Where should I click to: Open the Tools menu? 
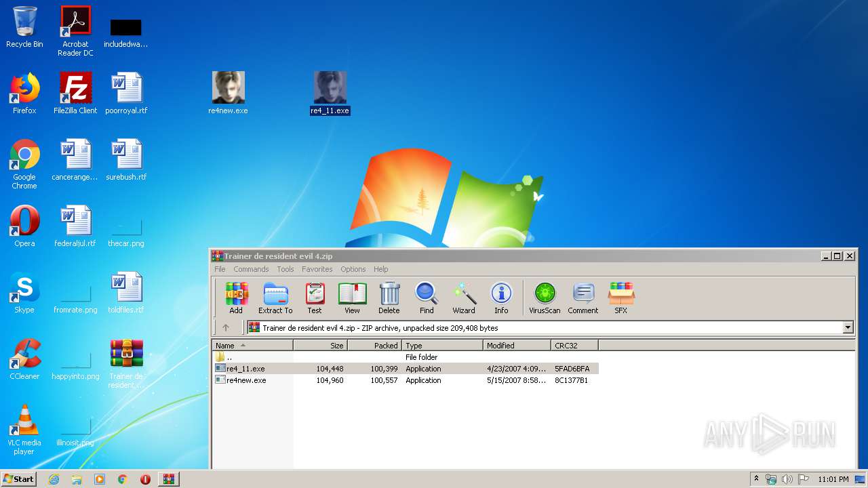[x=285, y=269]
